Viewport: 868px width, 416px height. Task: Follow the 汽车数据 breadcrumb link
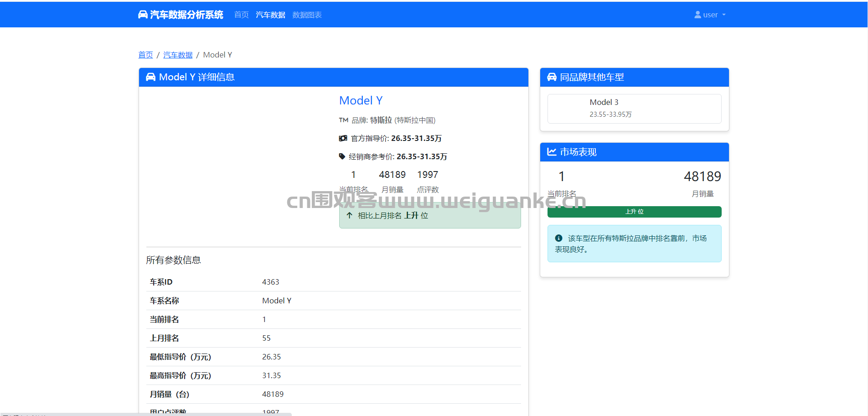tap(178, 55)
